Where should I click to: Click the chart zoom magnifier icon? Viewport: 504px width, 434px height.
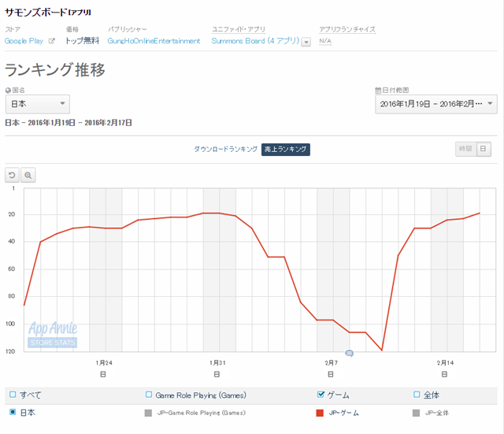click(28, 176)
